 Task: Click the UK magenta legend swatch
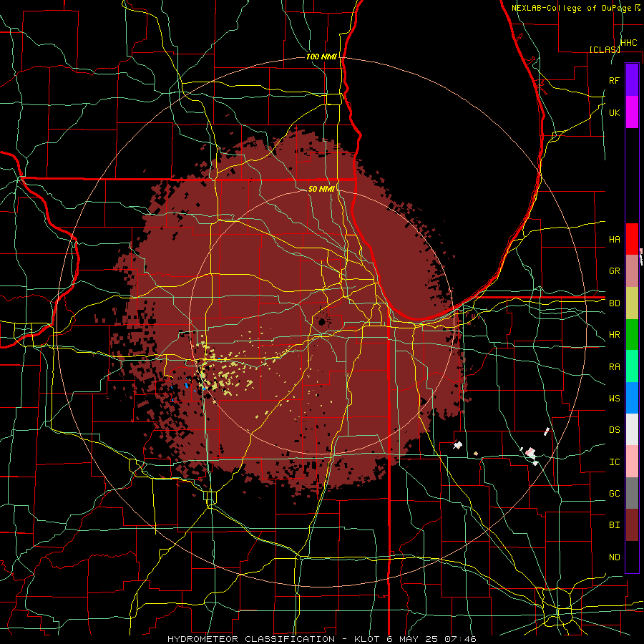[632, 112]
